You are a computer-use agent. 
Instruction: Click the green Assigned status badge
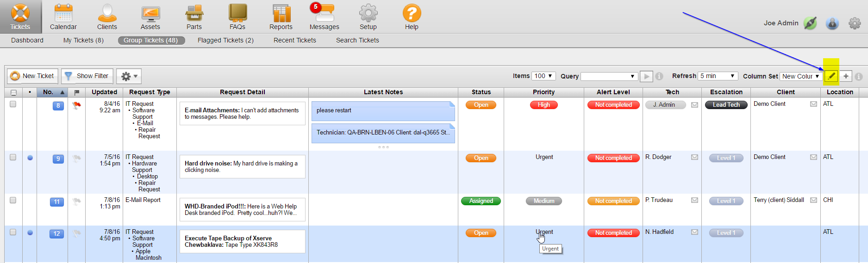[x=481, y=201]
